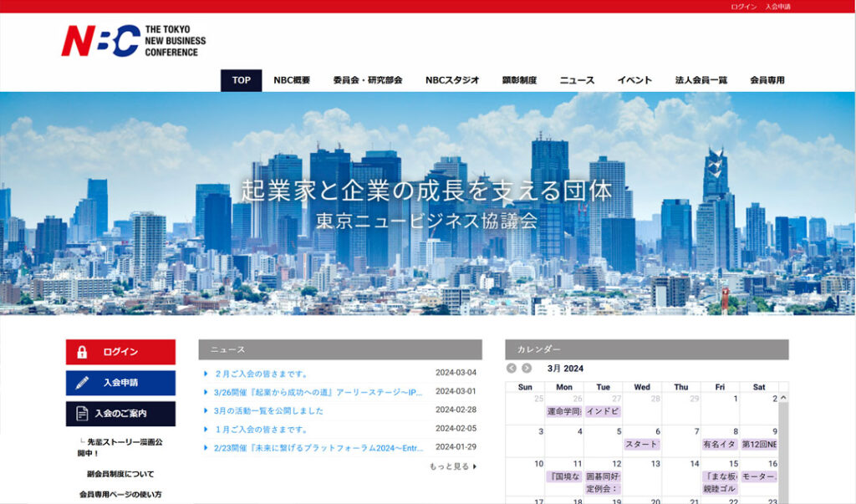Advance to next month with the right calendar arrow
Image resolution: width=856 pixels, height=504 pixels.
(527, 368)
